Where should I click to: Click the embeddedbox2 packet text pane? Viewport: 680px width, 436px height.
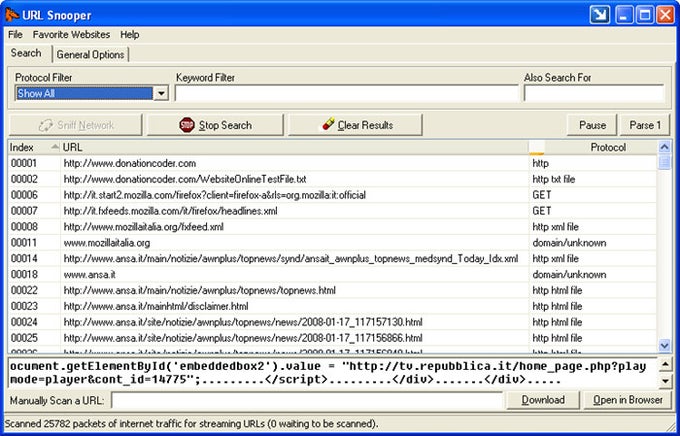(333, 373)
